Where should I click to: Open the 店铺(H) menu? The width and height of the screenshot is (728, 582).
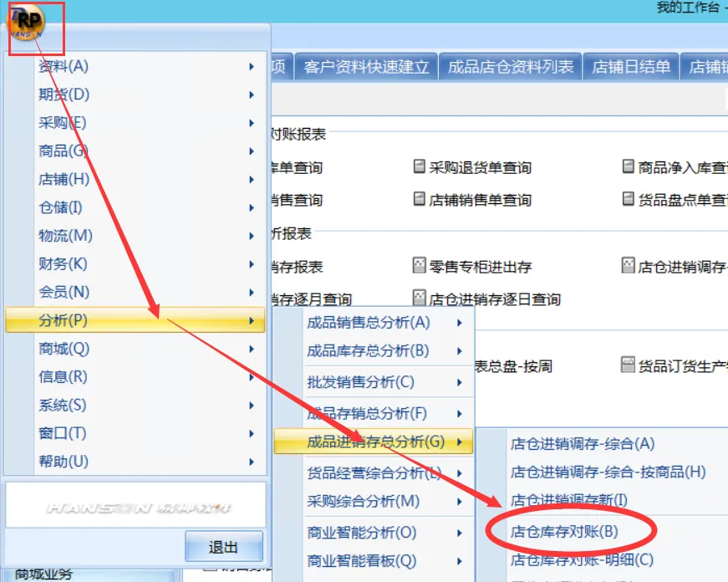(x=64, y=179)
